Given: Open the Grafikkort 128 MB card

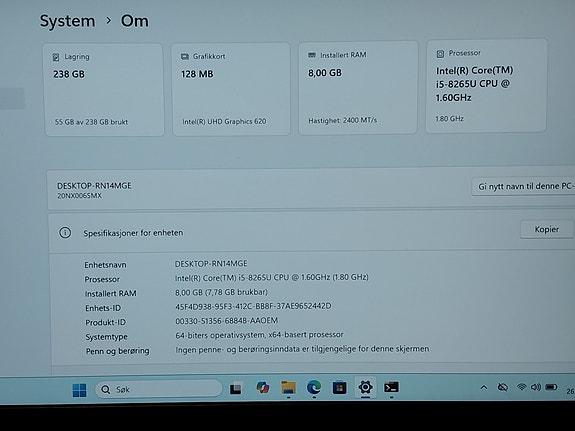Looking at the screenshot, I should (231, 89).
